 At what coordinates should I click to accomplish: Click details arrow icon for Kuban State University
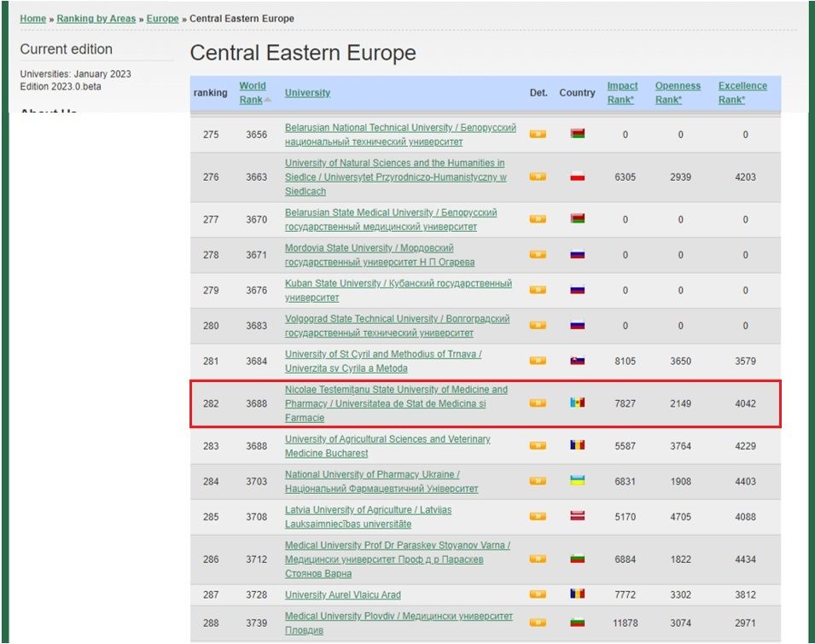[x=538, y=290]
